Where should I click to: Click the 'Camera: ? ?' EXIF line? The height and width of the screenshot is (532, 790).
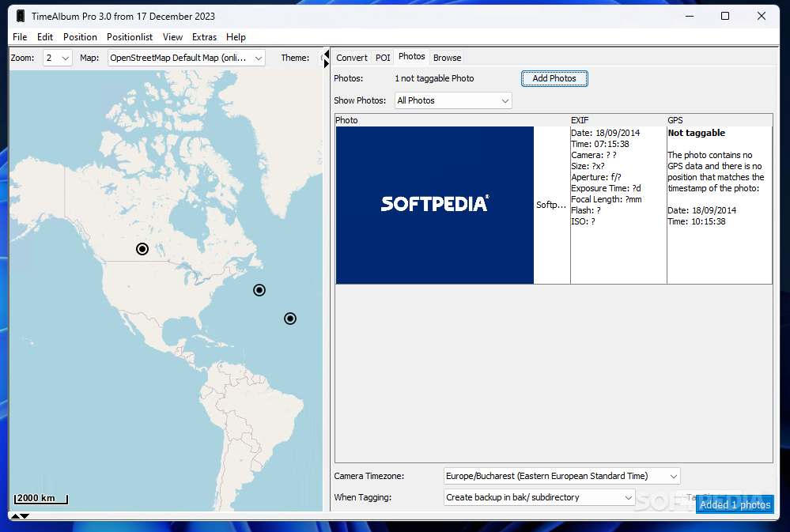point(594,155)
